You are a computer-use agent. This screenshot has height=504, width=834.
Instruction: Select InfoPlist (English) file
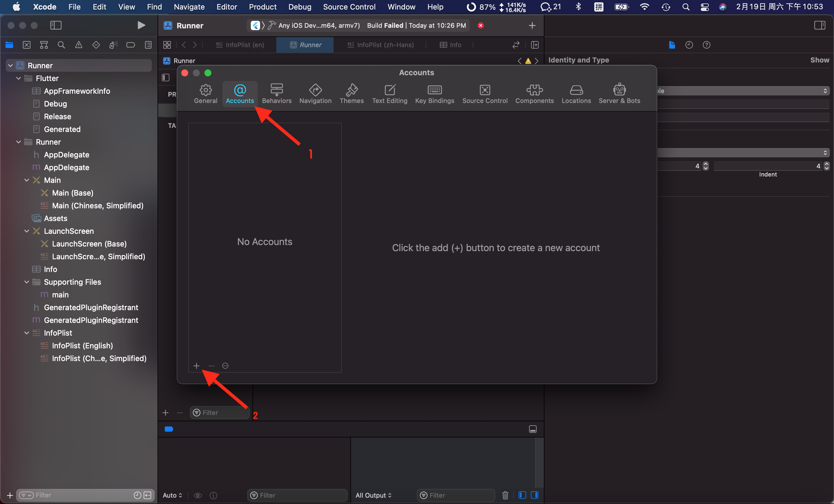pyautogui.click(x=82, y=345)
